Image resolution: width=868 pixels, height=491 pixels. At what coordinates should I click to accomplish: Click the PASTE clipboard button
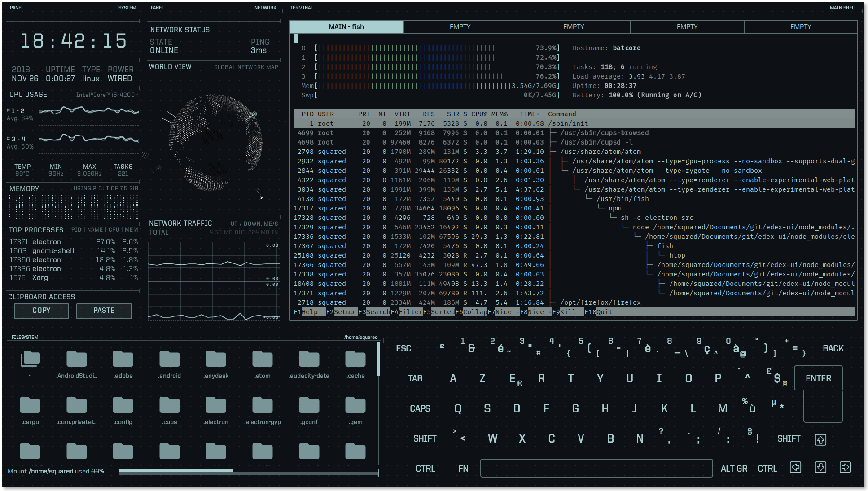[104, 311]
